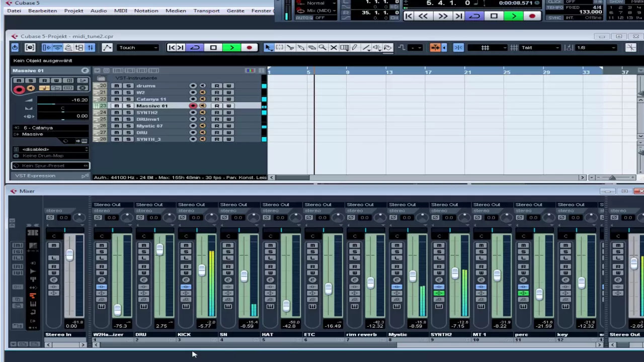Screen dimensions: 644x362
Task: Open Automation Panel icon in toolbar
Action: [107, 47]
